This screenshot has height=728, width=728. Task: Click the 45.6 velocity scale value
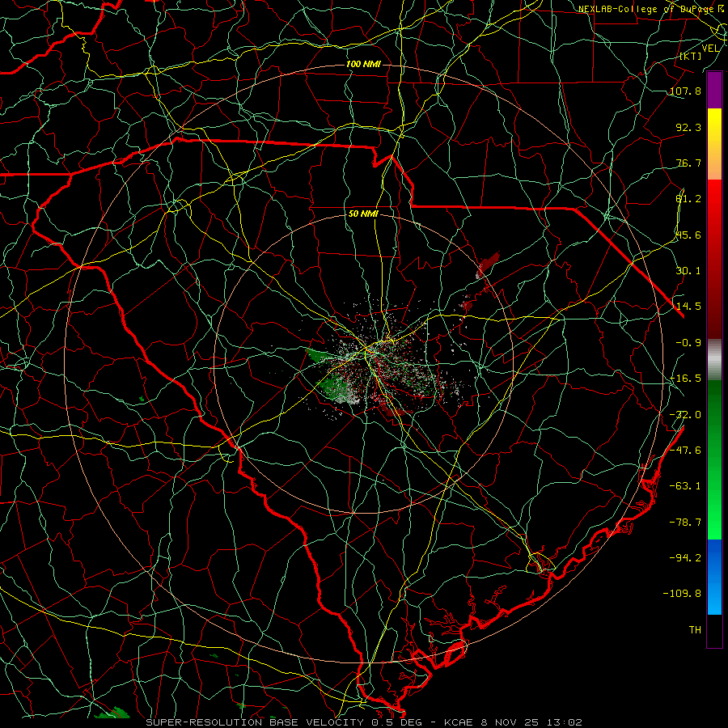pyautogui.click(x=688, y=235)
